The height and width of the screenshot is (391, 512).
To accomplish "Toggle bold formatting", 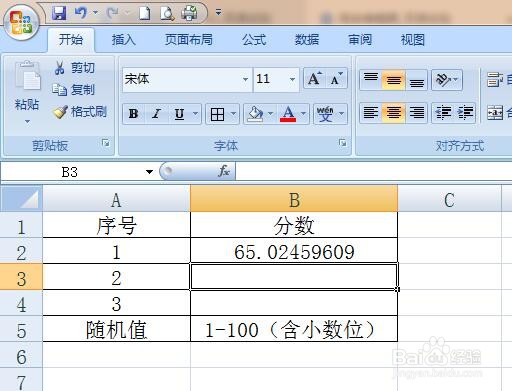I will pos(134,114).
